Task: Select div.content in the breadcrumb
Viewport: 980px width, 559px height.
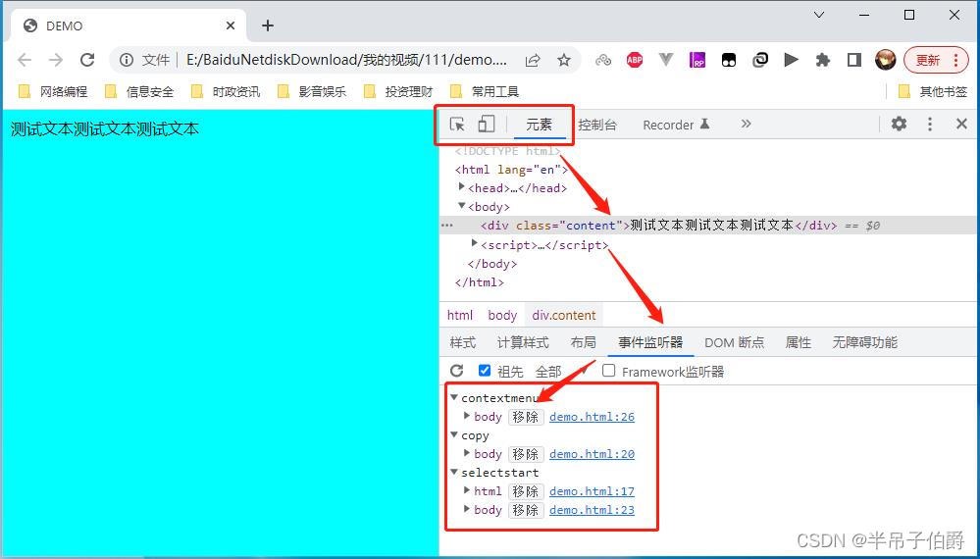Action: (564, 316)
